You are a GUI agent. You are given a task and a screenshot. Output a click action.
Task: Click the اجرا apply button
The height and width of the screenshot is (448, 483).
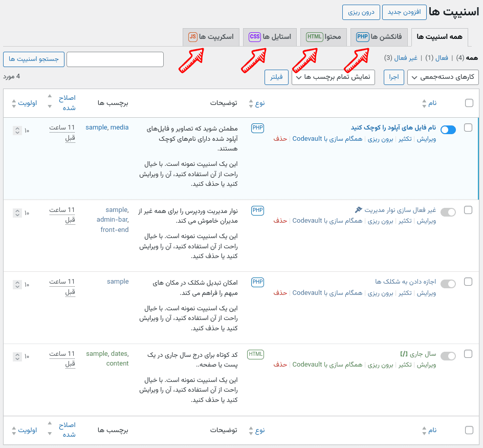[x=393, y=77]
